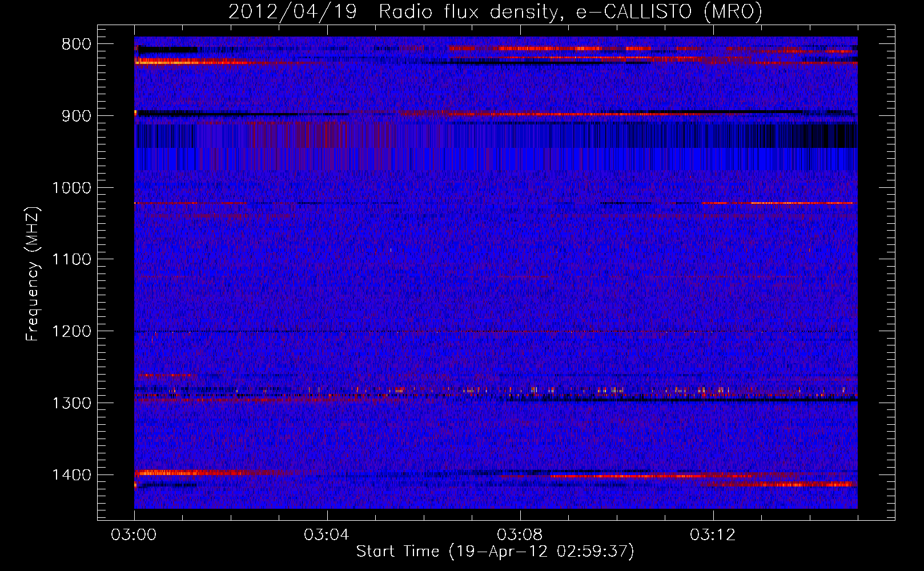Click the 03:12 time axis label
This screenshot has width=924, height=571.
coord(713,535)
